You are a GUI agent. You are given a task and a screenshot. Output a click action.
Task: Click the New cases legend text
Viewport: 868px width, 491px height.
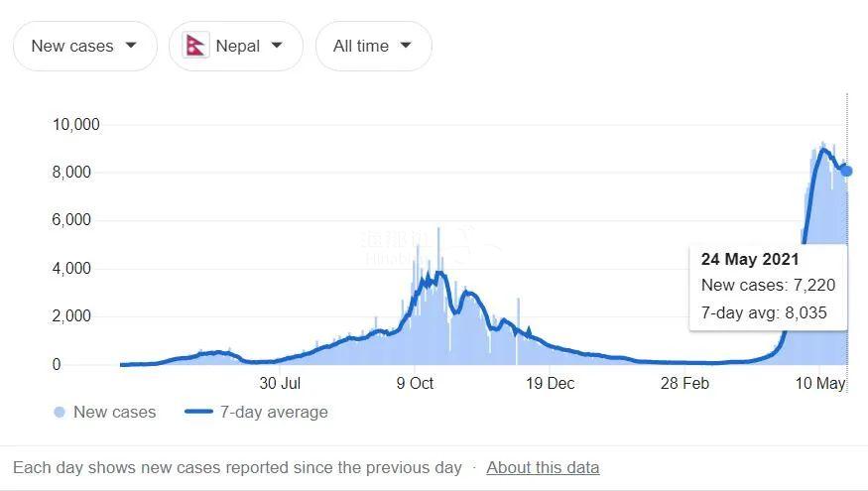click(x=115, y=412)
